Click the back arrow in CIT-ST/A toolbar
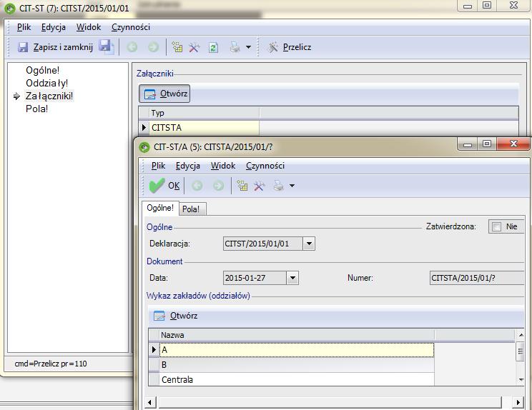This screenshot has width=532, height=410. pyautogui.click(x=197, y=186)
